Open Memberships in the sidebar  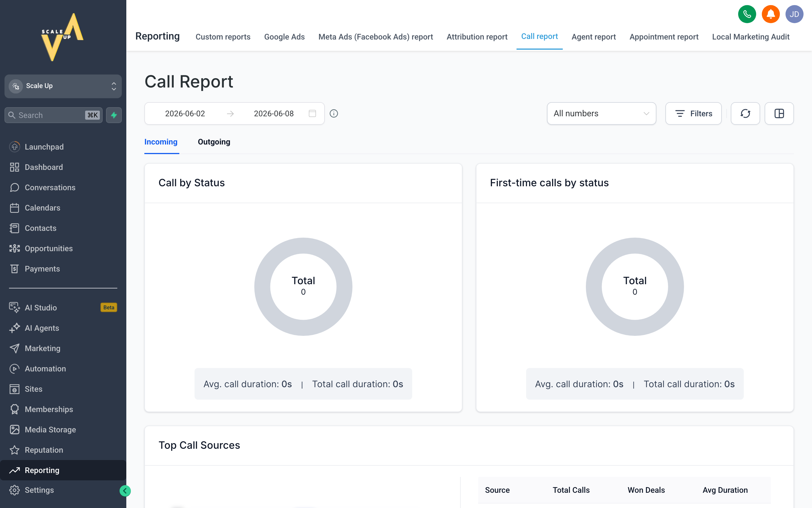(x=63, y=409)
